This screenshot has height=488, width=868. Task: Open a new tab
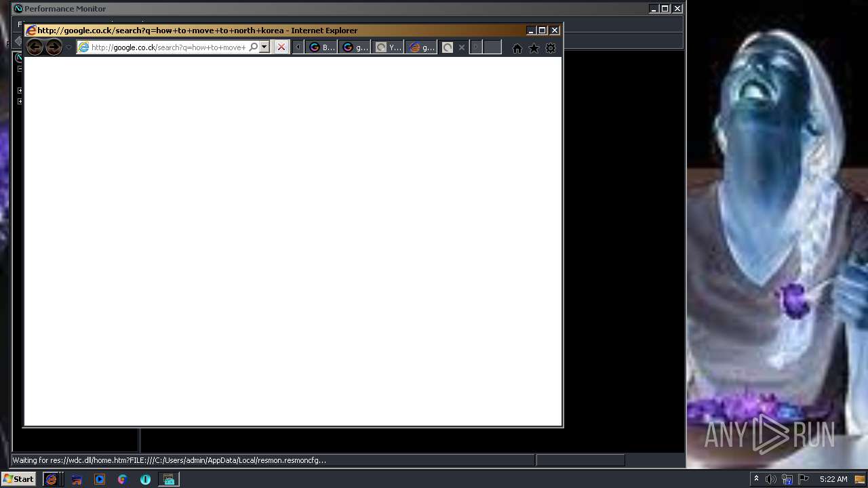[492, 47]
